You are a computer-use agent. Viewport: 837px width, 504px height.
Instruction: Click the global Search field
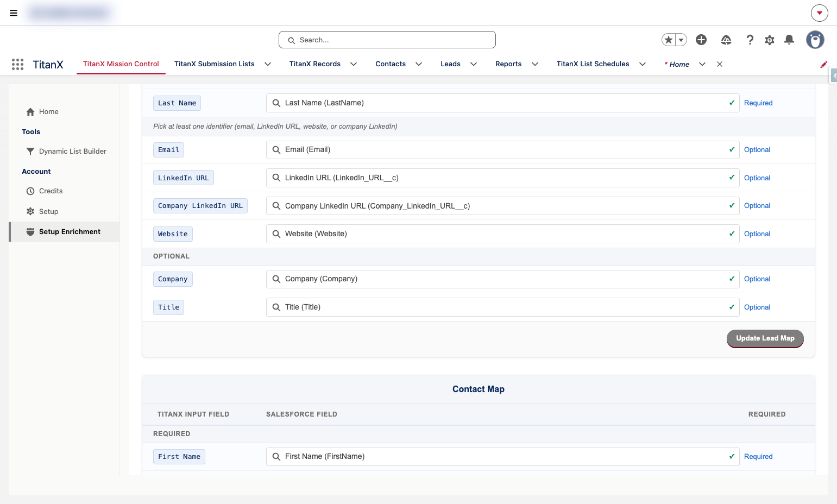click(x=387, y=40)
